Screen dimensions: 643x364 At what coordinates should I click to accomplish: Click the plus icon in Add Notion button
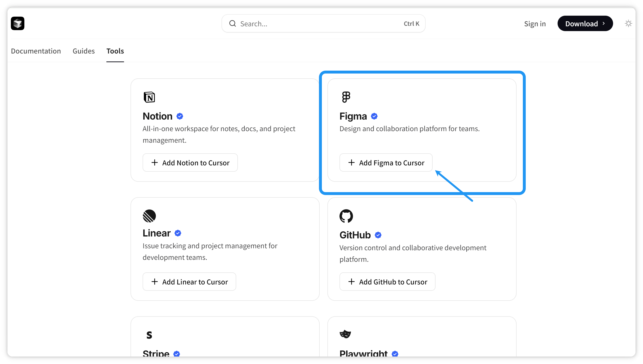155,162
